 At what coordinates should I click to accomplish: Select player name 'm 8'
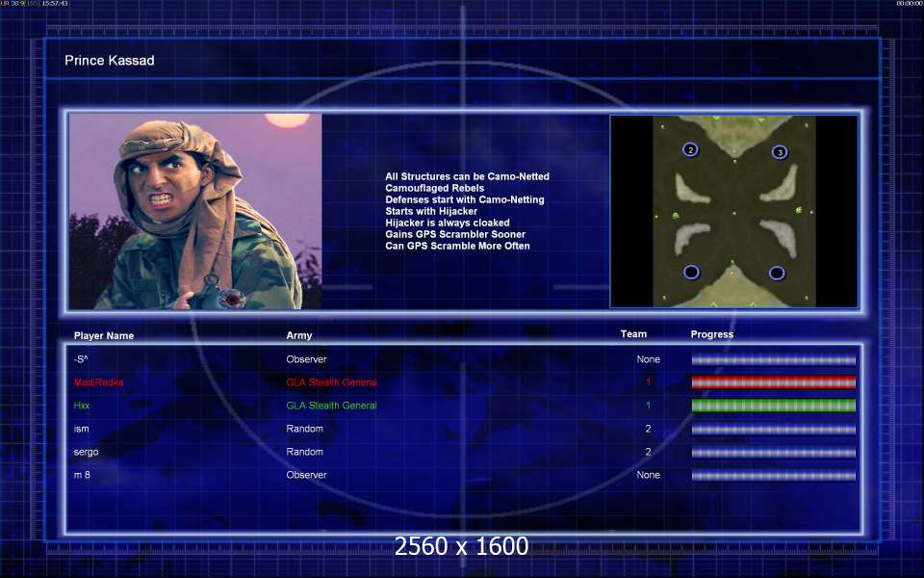pos(82,475)
